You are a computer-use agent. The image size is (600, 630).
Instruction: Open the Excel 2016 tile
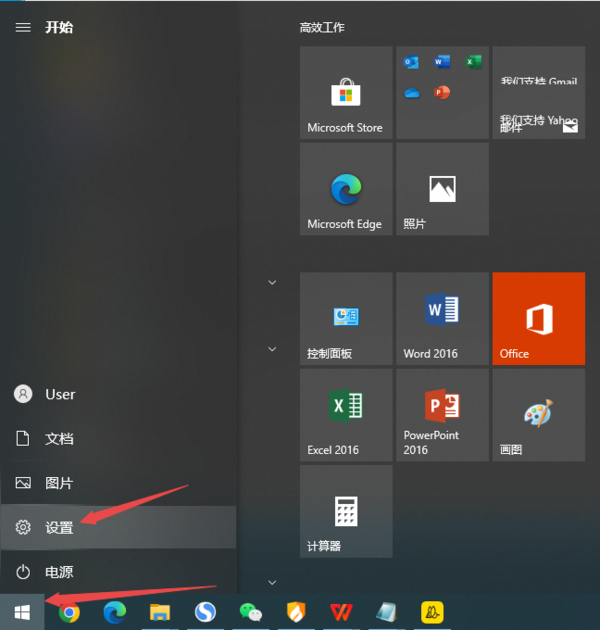[x=345, y=415]
